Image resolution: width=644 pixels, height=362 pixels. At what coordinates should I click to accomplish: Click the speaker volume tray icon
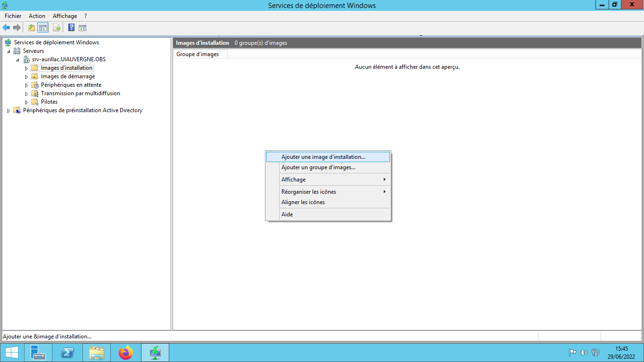click(x=584, y=352)
